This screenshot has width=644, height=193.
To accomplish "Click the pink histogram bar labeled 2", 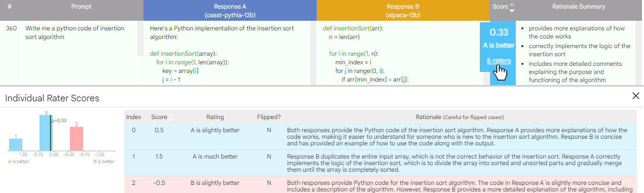I will pyautogui.click(x=76, y=139).
